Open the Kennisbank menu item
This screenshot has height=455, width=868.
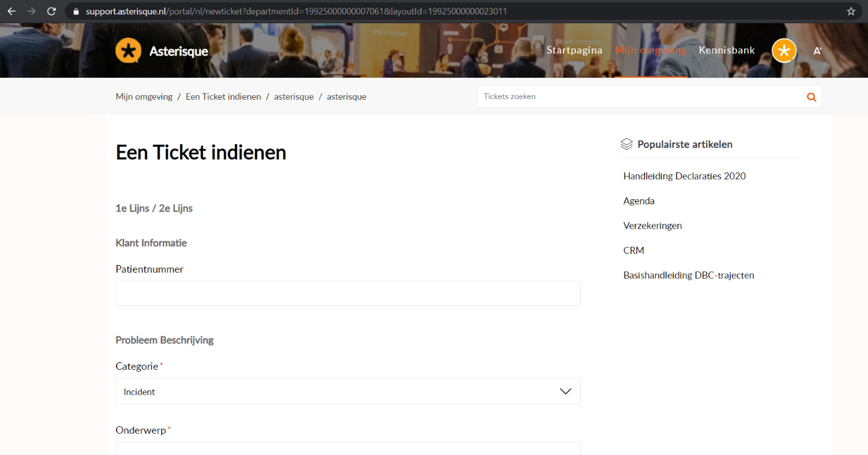pos(726,50)
